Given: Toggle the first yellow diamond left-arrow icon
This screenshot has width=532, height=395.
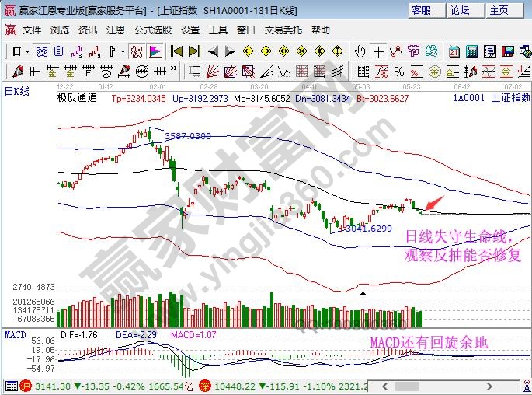Looking at the screenshot, I should coord(249,51).
